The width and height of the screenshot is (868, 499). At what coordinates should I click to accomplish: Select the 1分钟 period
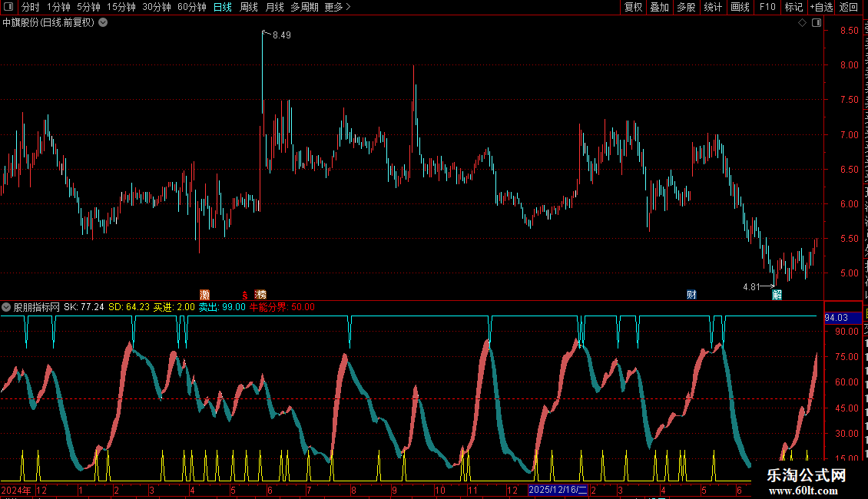(x=58, y=7)
